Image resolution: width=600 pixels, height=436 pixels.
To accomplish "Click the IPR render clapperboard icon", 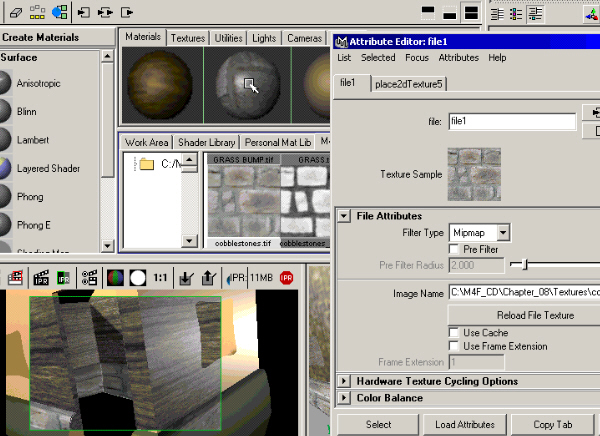I will [41, 277].
